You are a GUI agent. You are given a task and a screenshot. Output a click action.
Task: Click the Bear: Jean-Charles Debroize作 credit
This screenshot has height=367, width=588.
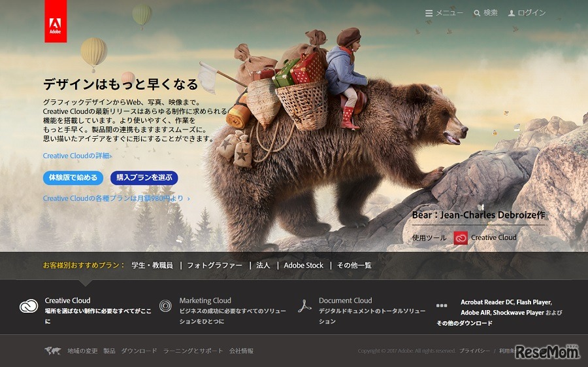[478, 215]
